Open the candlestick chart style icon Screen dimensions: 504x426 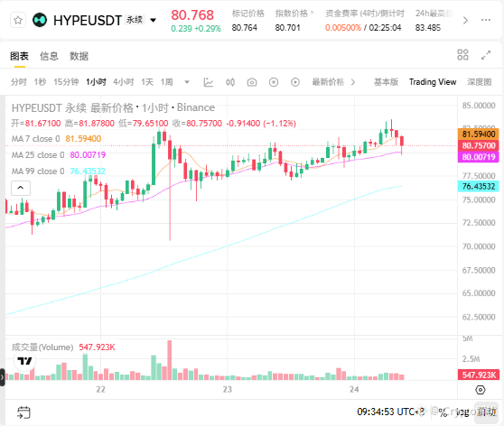(230, 82)
